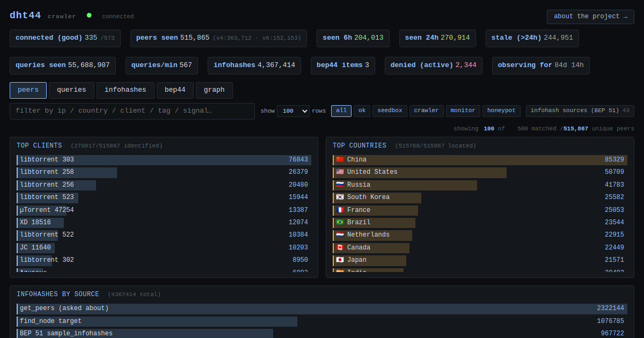Click the China flag icon

coord(340,159)
